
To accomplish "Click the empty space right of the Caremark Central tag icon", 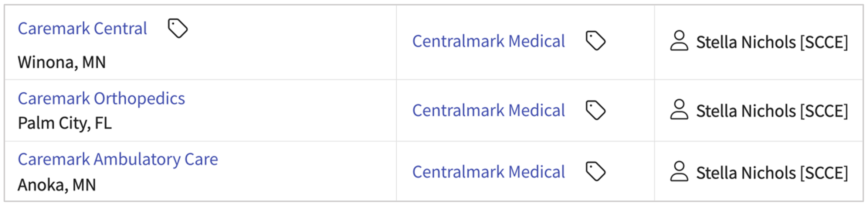I will click(288, 30).
